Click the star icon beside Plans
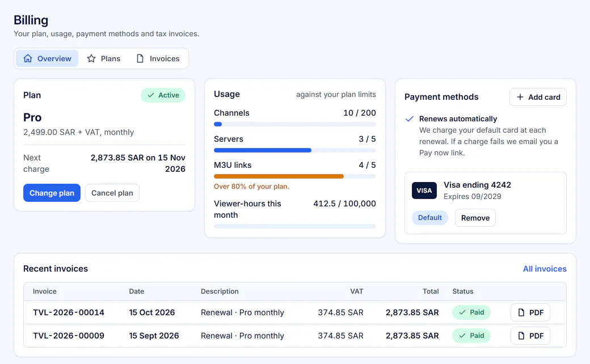Screen dimensions: 590x364 [x=91, y=58]
